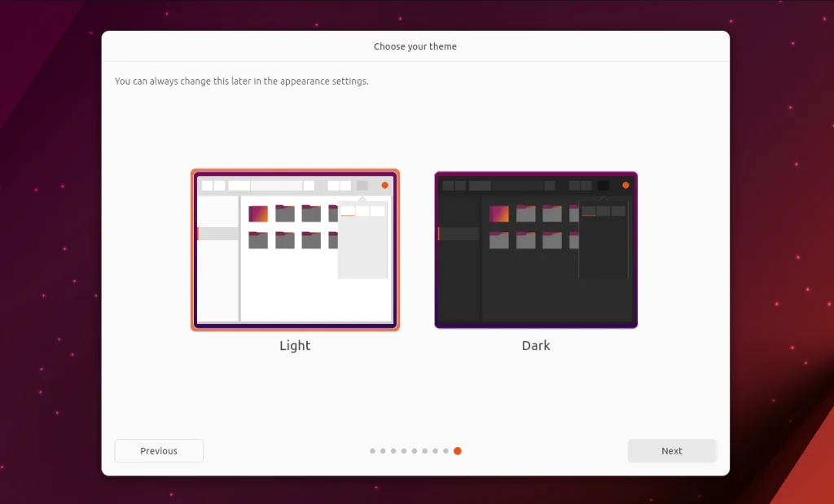Click the orange circle icon in Dark preview
The width and height of the screenshot is (834, 504).
(x=625, y=185)
